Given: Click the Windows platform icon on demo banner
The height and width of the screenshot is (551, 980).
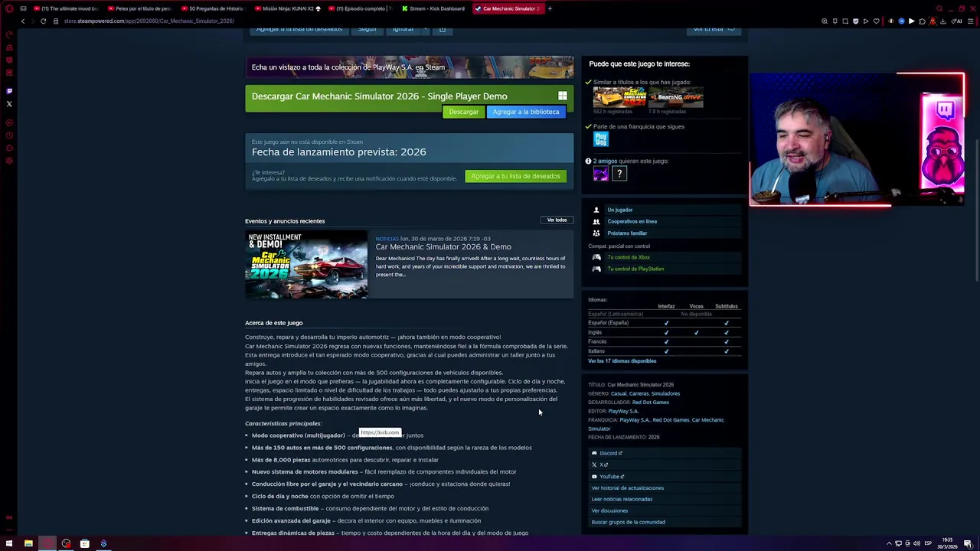Looking at the screenshot, I should coord(563,96).
